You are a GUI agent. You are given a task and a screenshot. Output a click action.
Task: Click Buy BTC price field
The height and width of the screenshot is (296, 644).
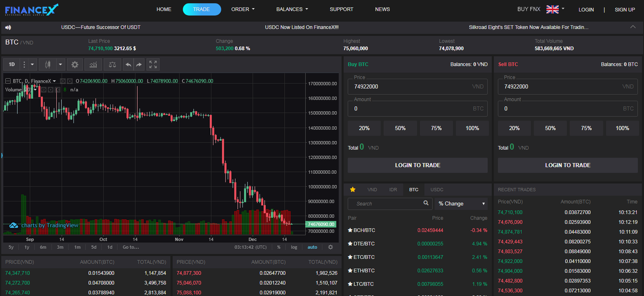418,86
